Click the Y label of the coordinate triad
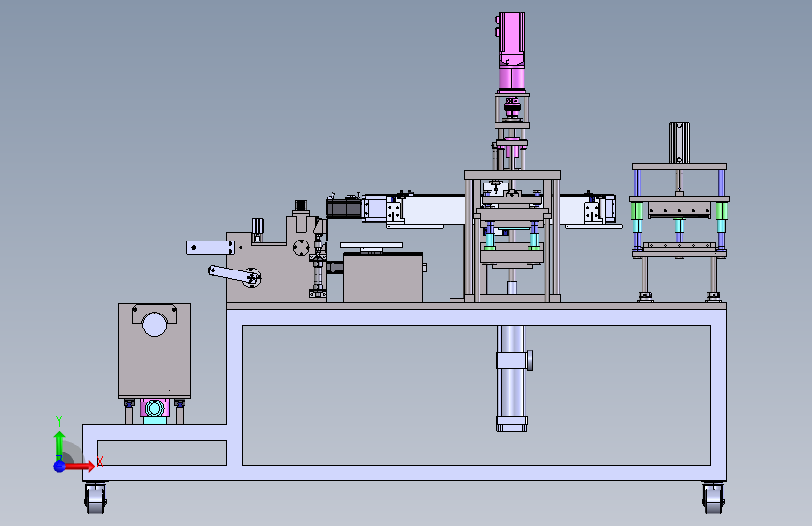The width and height of the screenshot is (812, 526). point(58,421)
